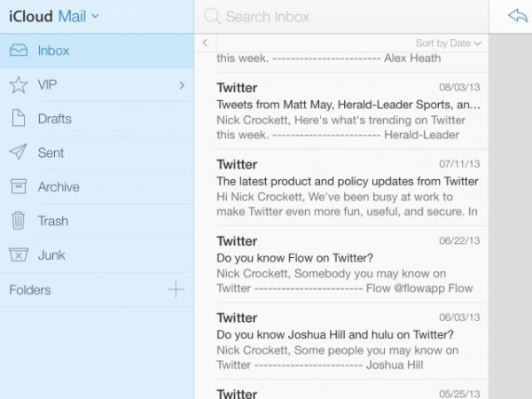The width and height of the screenshot is (532, 399).
Task: Open the Sort by Date dropdown
Action: coord(449,43)
